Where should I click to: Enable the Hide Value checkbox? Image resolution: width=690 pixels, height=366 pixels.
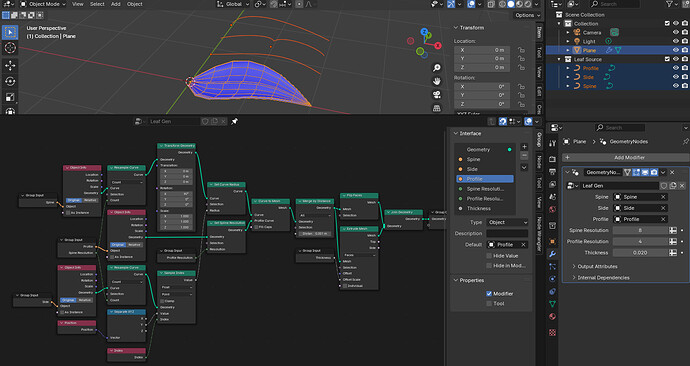(488, 256)
